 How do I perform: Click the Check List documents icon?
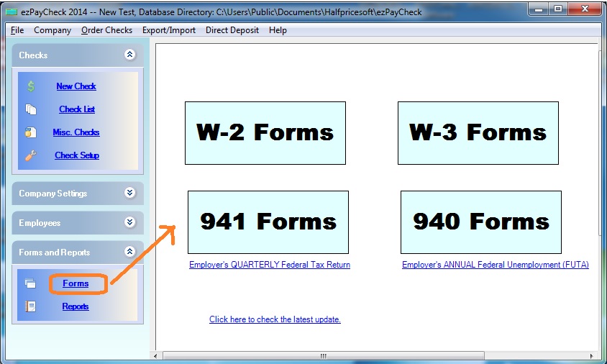31,109
